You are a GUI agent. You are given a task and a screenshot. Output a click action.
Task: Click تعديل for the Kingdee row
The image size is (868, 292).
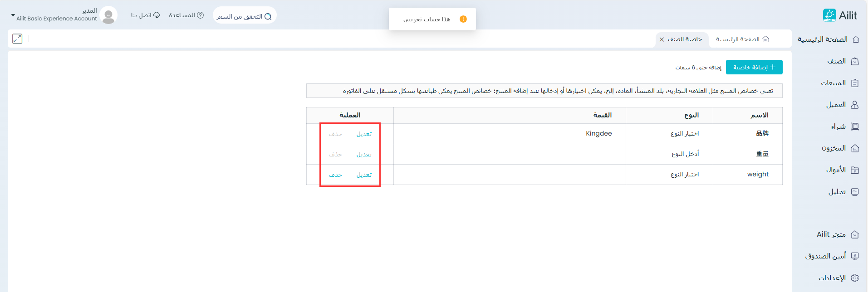(364, 134)
